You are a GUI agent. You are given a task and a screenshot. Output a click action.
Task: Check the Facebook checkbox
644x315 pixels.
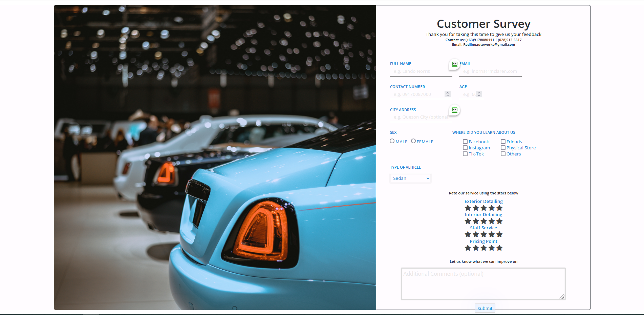click(x=465, y=142)
